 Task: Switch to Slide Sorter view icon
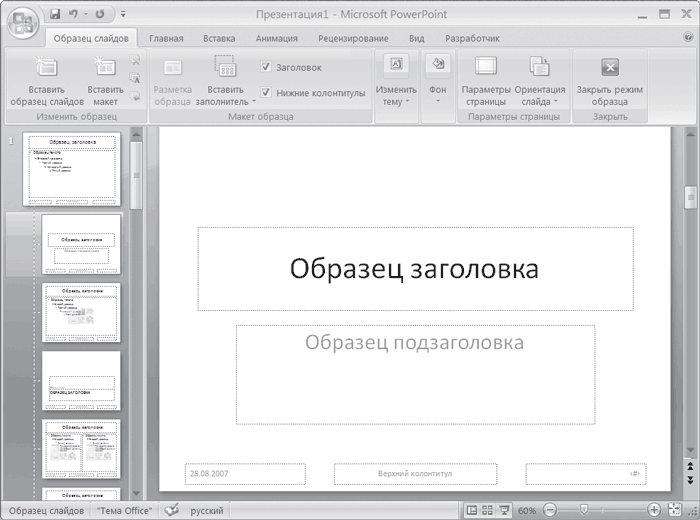488,510
